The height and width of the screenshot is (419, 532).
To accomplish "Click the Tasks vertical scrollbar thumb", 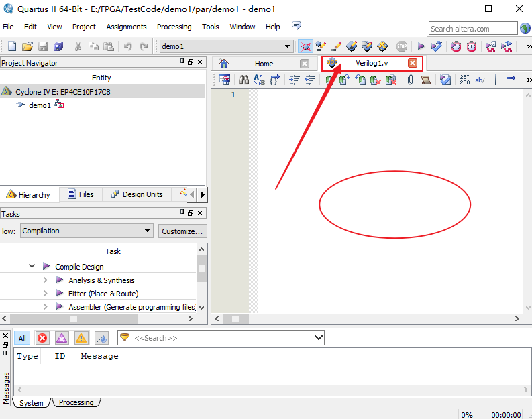I will [x=201, y=268].
